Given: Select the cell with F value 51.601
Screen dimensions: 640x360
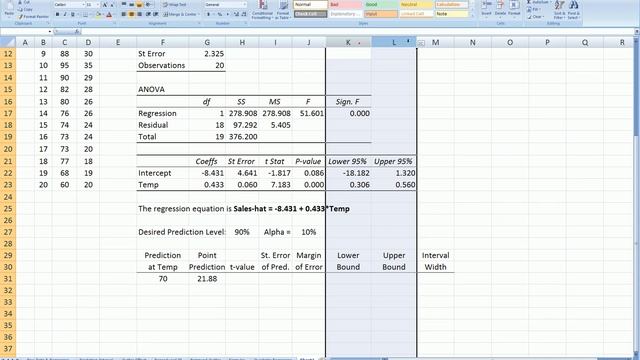Looking at the screenshot, I should pos(309,113).
